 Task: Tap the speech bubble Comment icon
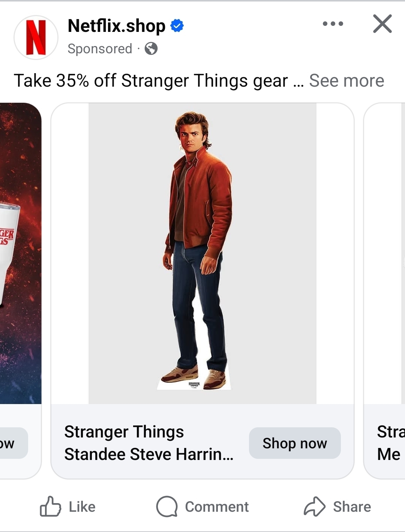[166, 506]
